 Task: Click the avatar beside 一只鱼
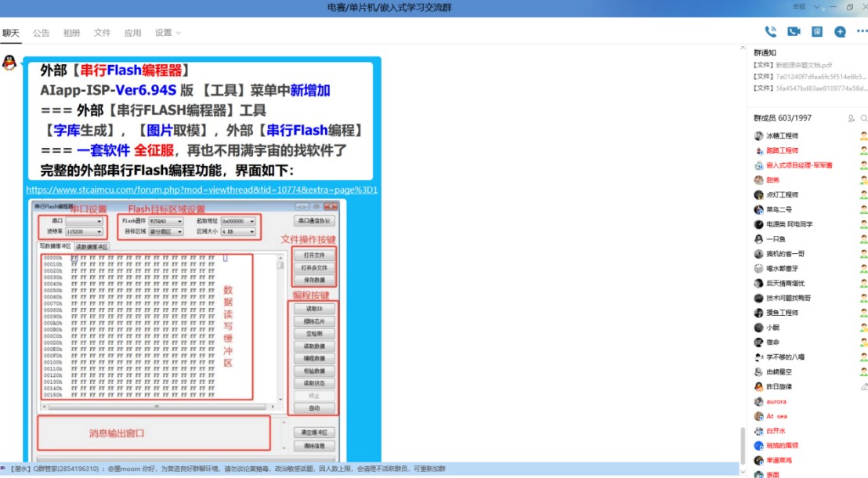point(759,239)
